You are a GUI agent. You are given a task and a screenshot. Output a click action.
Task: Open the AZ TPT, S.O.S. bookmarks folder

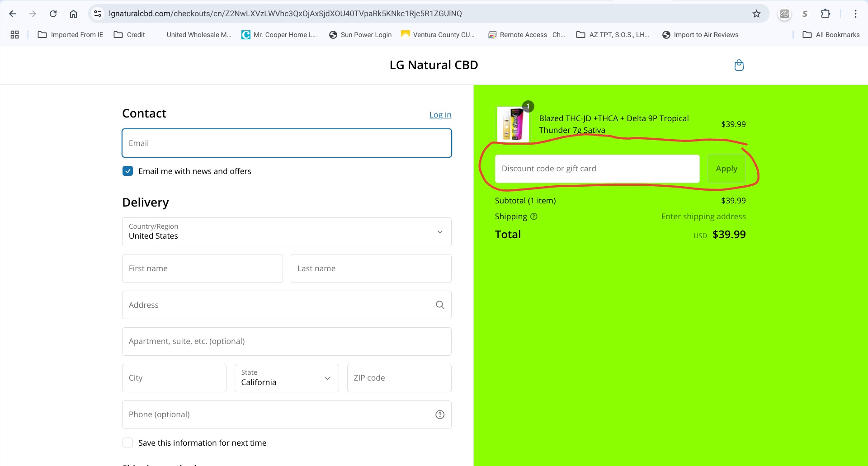click(613, 35)
